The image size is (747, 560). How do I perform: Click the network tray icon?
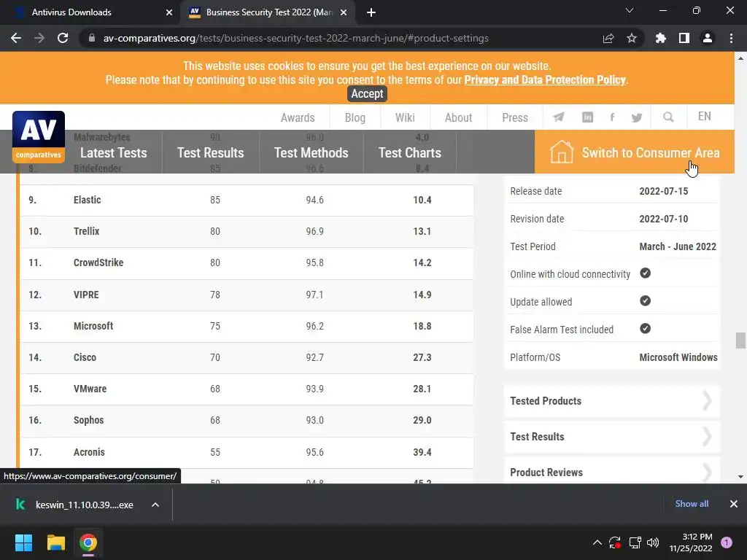click(635, 542)
